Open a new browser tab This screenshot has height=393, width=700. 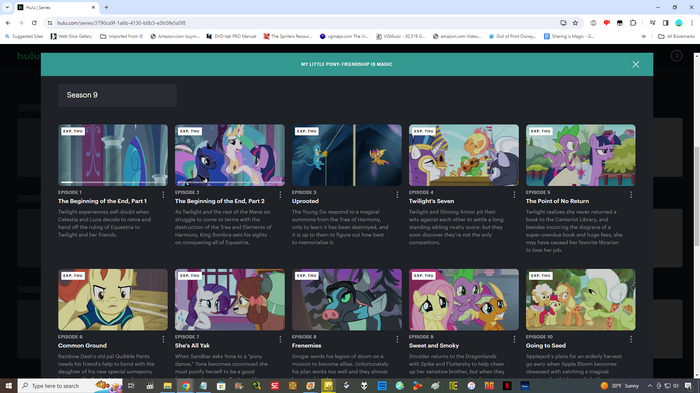click(106, 8)
